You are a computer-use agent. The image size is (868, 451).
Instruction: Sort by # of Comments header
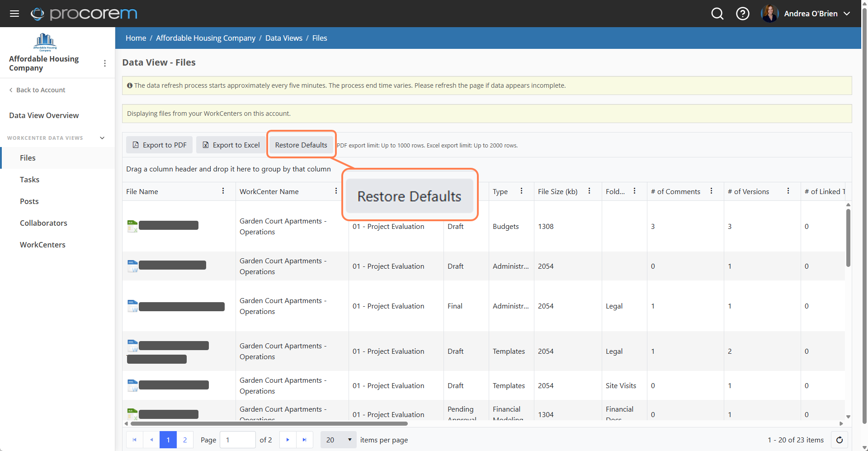pos(675,191)
